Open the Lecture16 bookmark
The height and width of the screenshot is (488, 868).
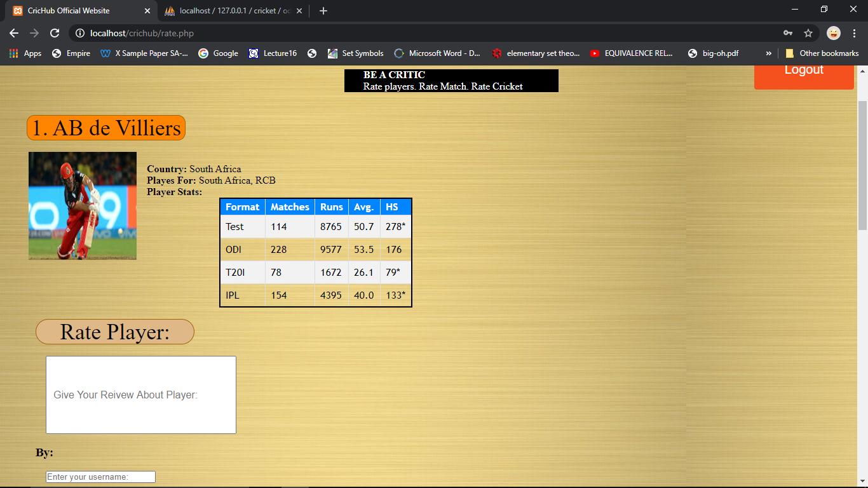[273, 53]
